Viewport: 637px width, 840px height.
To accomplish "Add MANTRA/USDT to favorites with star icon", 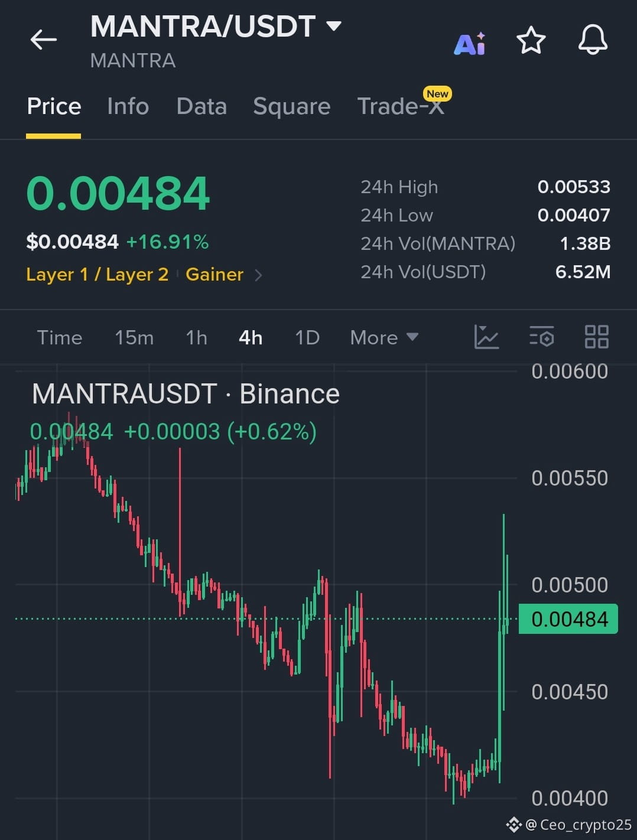I will point(531,40).
